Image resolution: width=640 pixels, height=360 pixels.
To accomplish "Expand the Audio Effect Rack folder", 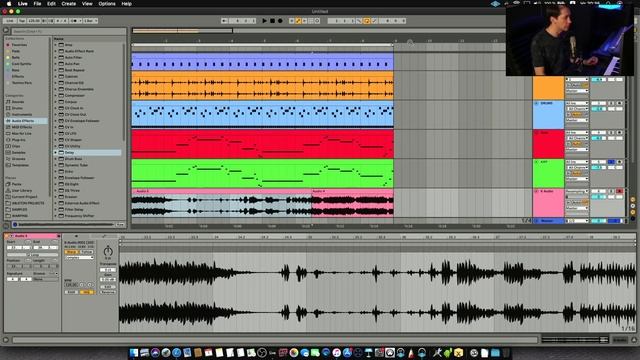I will pyautogui.click(x=56, y=51).
